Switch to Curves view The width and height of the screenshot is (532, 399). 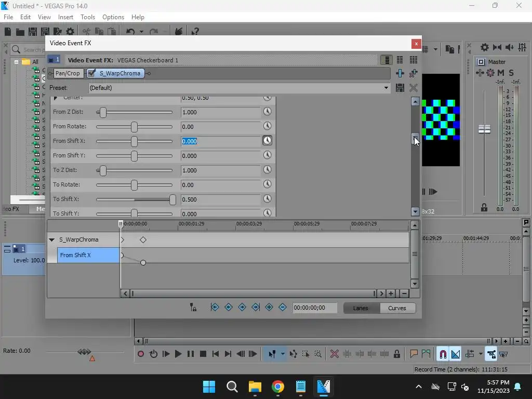click(x=397, y=308)
